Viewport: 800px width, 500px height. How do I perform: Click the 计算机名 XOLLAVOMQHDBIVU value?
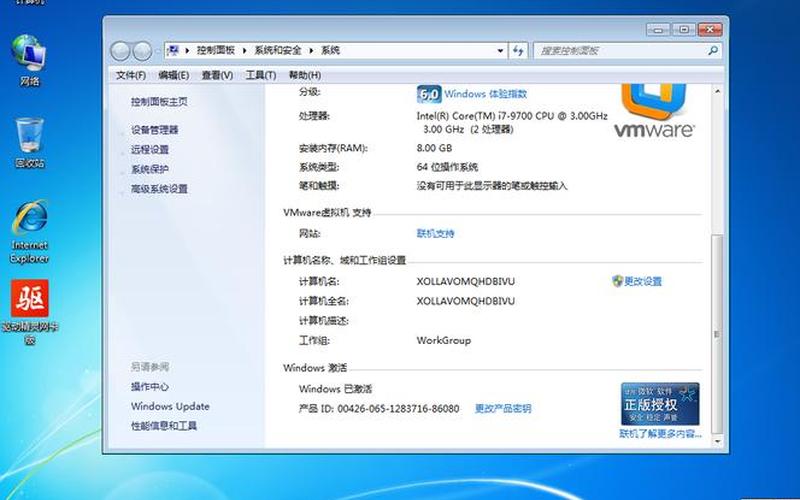(465, 281)
